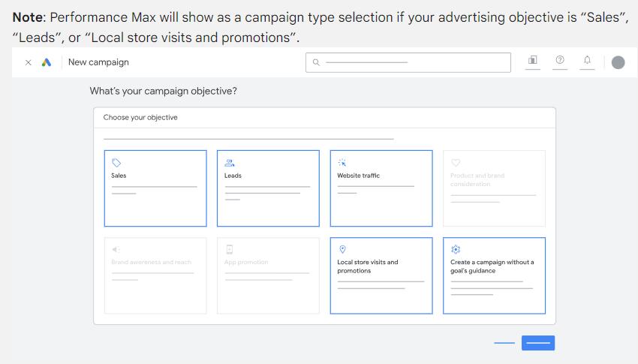Viewport: 638px width, 364px height.
Task: Select the Leads objective card
Action: coord(268,188)
